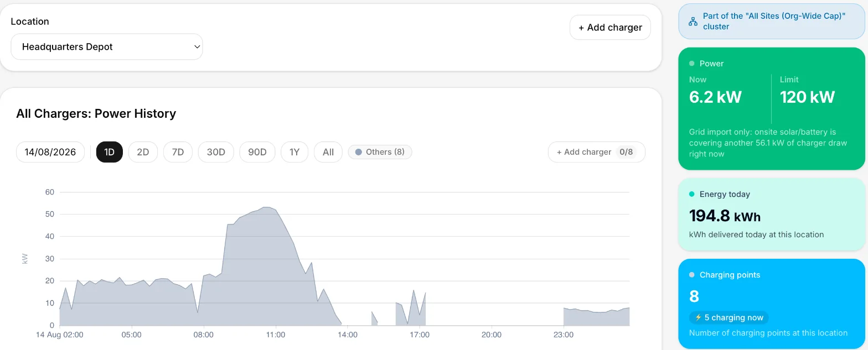Select the 1D time range
868x350 pixels.
(110, 152)
